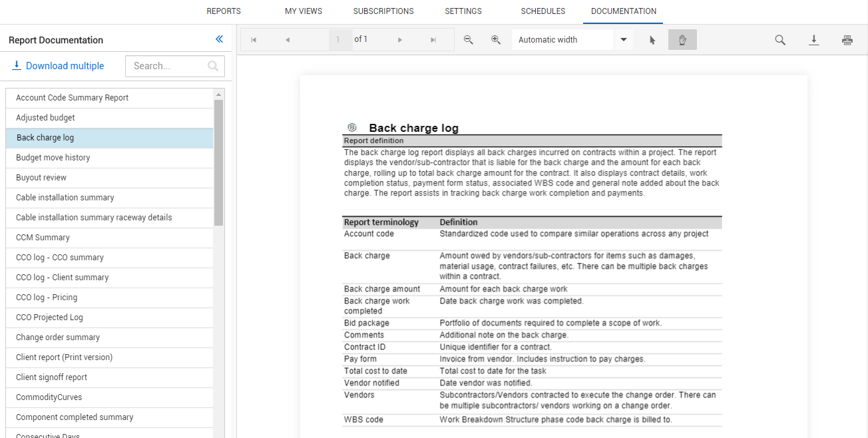
Task: Click the Download multiple link
Action: pos(58,65)
